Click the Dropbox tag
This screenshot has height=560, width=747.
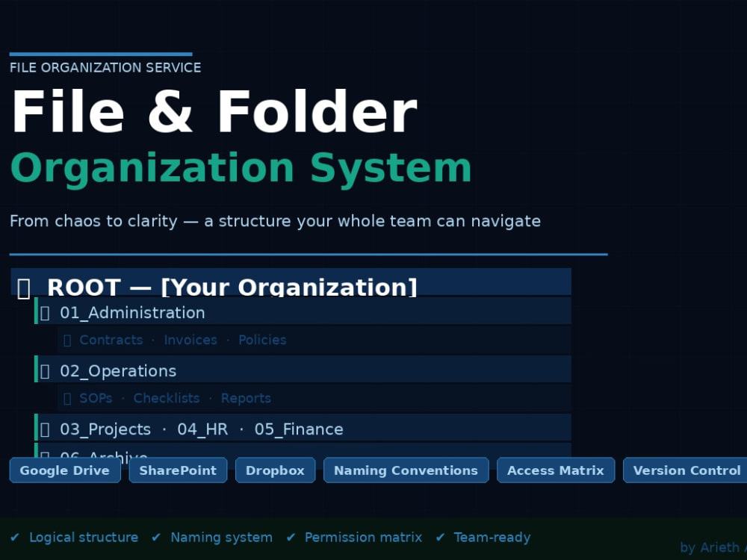[275, 470]
